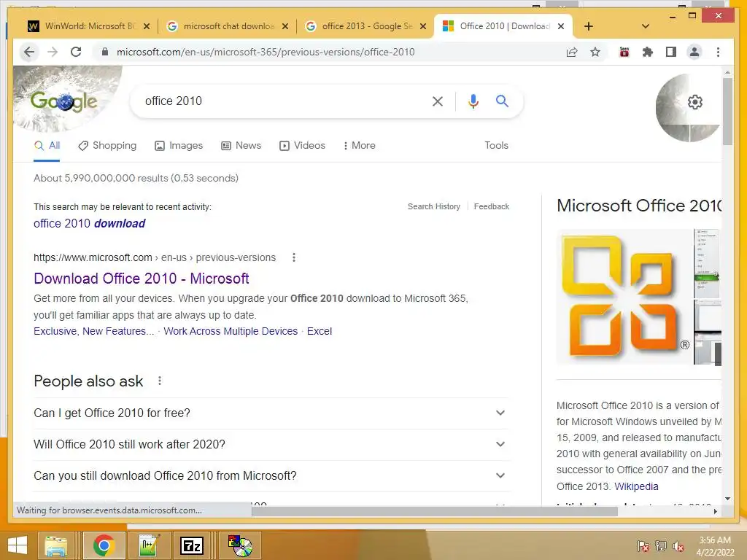747x560 pixels.
Task: Close the office 2013 Google Search tab
Action: pos(422,26)
